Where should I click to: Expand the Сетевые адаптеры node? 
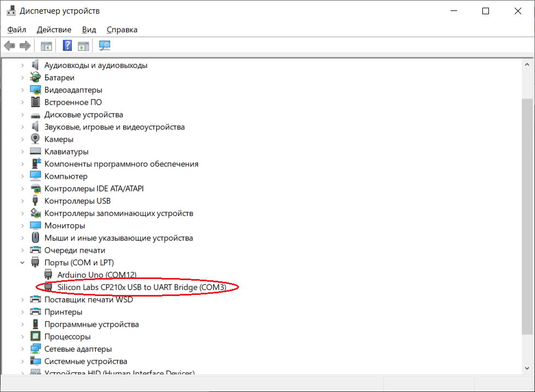tap(22, 349)
